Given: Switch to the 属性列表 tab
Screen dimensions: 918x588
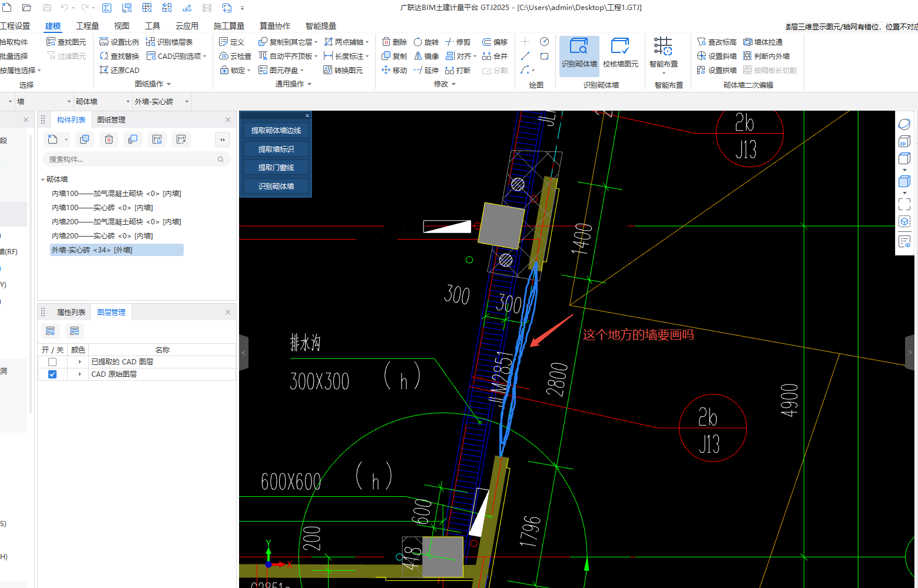Looking at the screenshot, I should [x=71, y=312].
